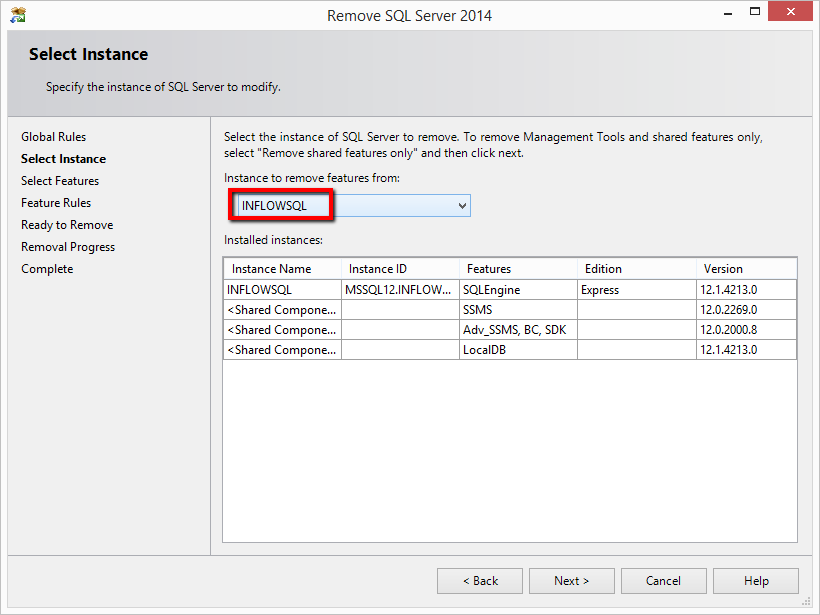
Task: Click the SQLEngine features cell
Action: coord(518,290)
